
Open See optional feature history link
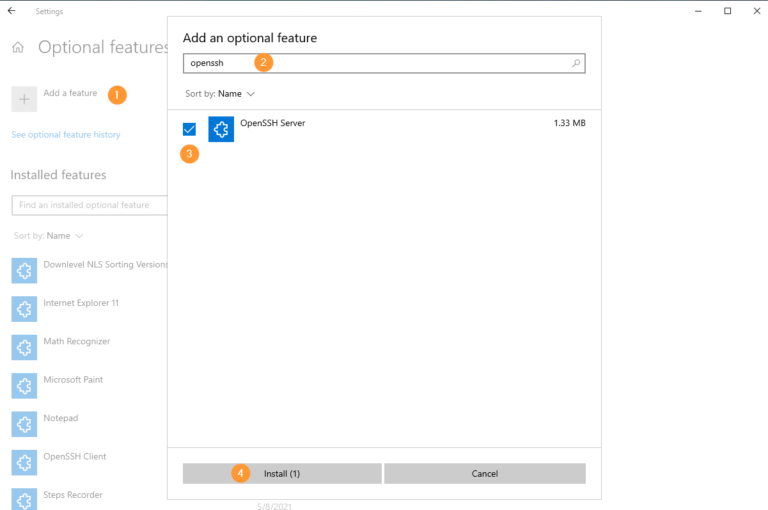tap(65, 135)
